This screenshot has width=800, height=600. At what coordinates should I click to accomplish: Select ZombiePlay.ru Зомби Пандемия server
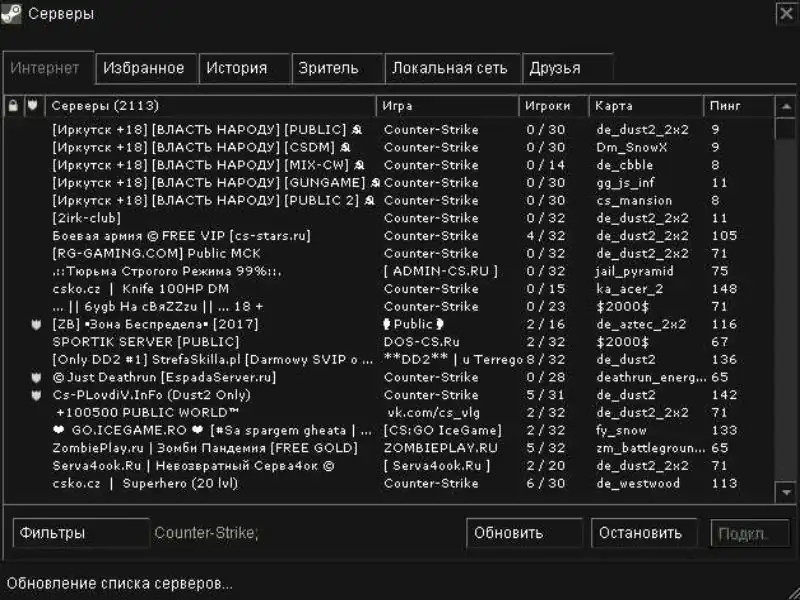389,448
